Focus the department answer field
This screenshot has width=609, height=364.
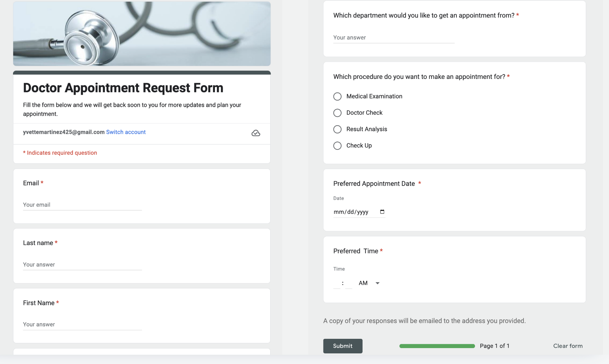[x=394, y=38]
